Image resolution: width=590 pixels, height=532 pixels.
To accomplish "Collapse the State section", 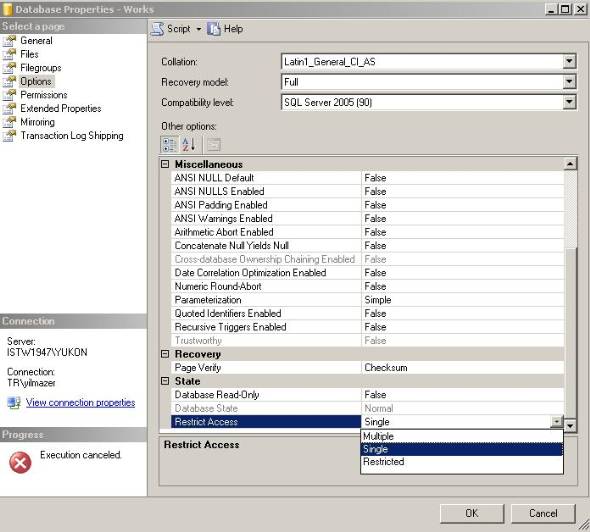I will tap(165, 381).
